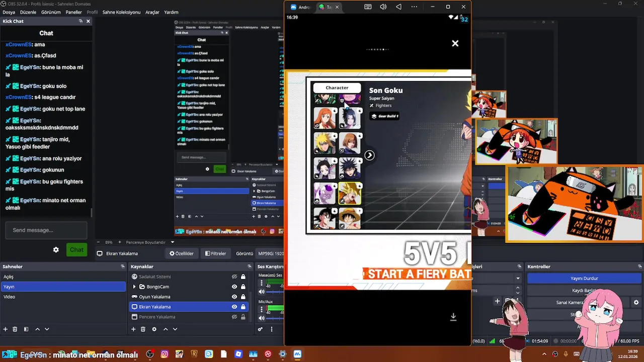Send message with the green Chat button
Image resolution: width=644 pixels, height=362 pixels.
pos(76,250)
